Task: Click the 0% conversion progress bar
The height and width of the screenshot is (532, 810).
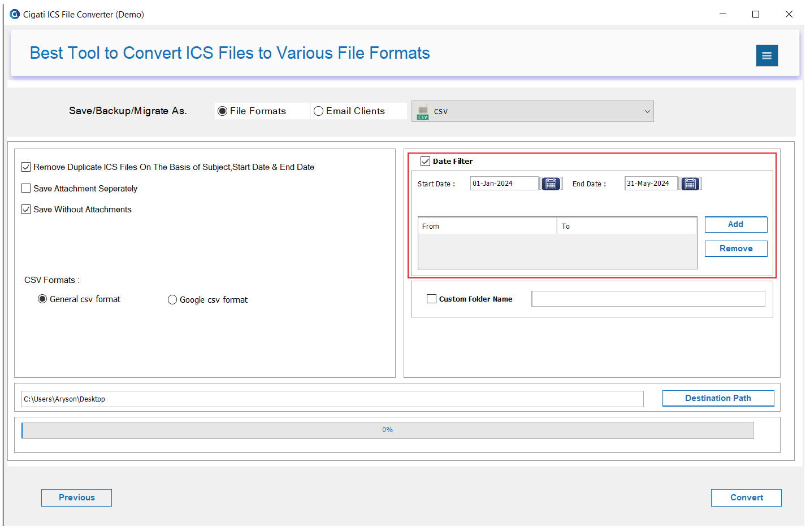Action: tap(388, 430)
